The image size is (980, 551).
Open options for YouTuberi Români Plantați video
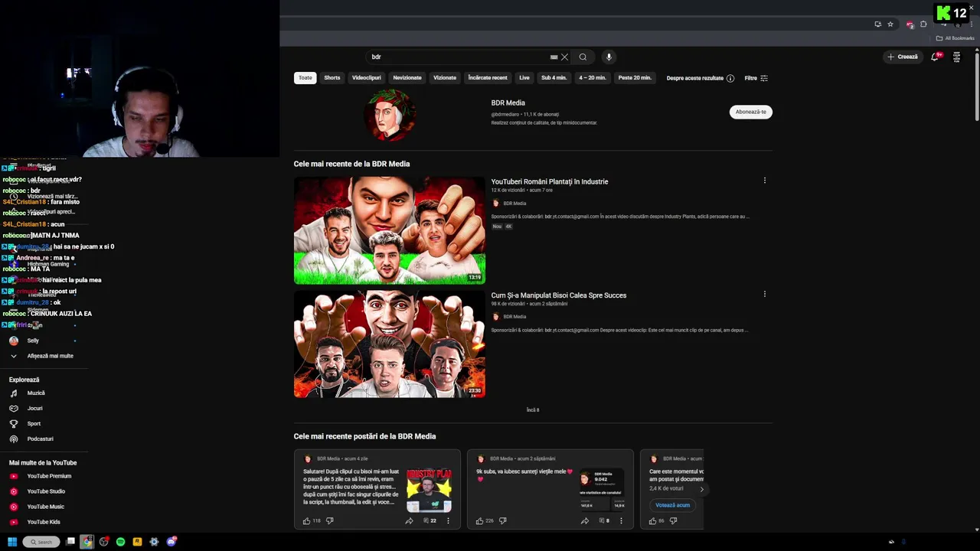(764, 181)
